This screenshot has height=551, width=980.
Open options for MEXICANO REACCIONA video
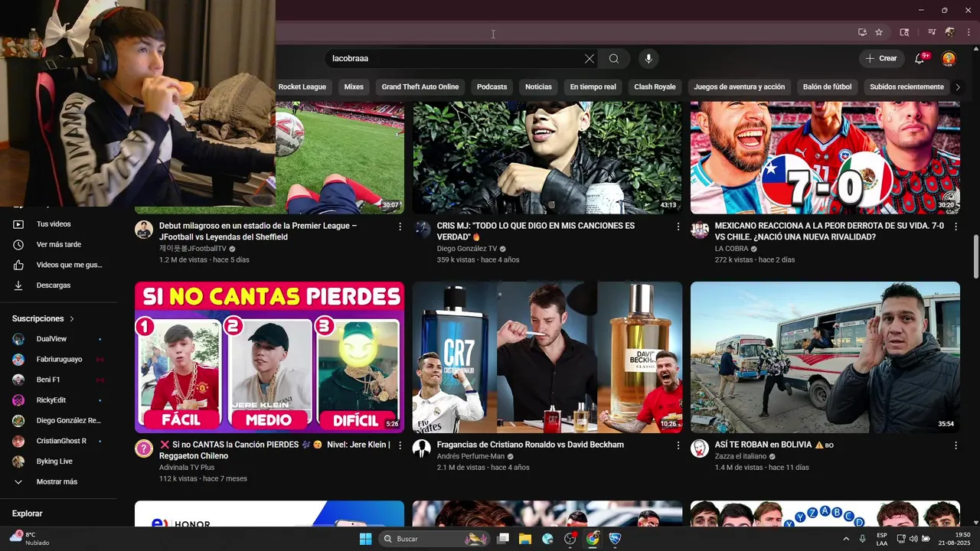point(955,227)
